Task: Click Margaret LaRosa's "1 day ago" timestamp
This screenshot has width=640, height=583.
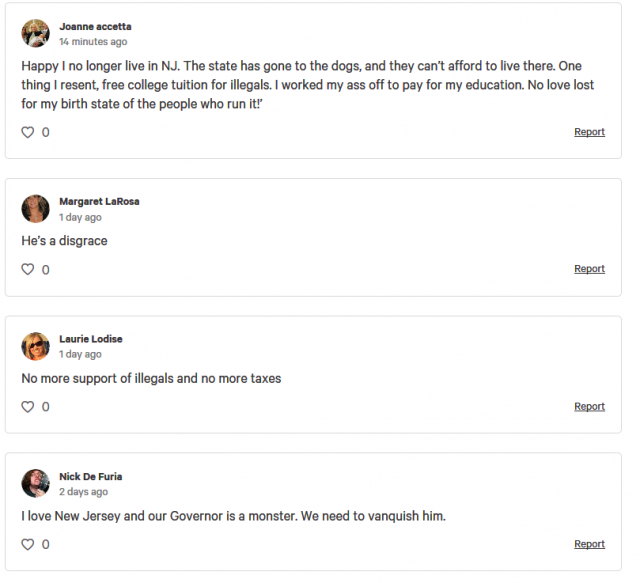Action: click(x=80, y=217)
